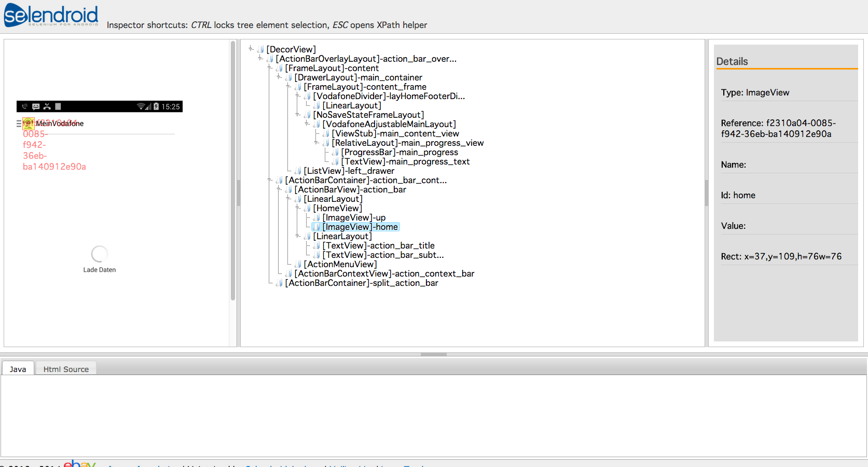Click the node icon beside [ActionBarContainer]-split_action_bar
This screenshot has height=467, width=868.
(x=280, y=283)
